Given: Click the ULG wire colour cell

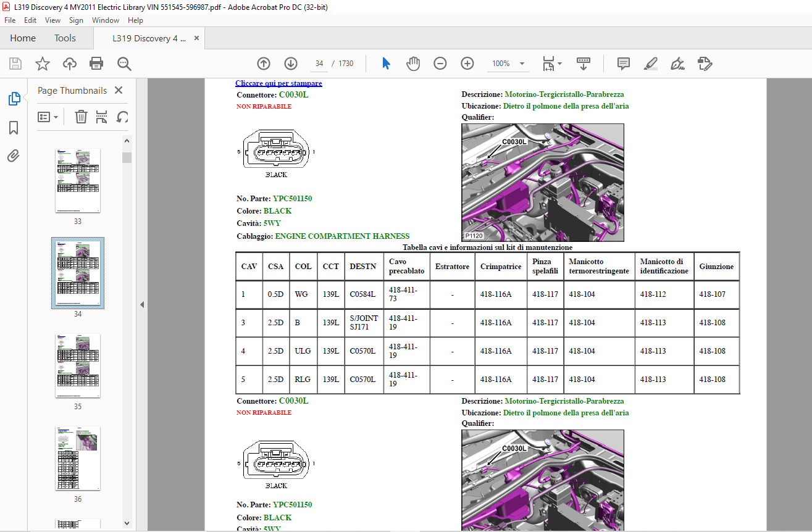Looking at the screenshot, I should click(304, 351).
